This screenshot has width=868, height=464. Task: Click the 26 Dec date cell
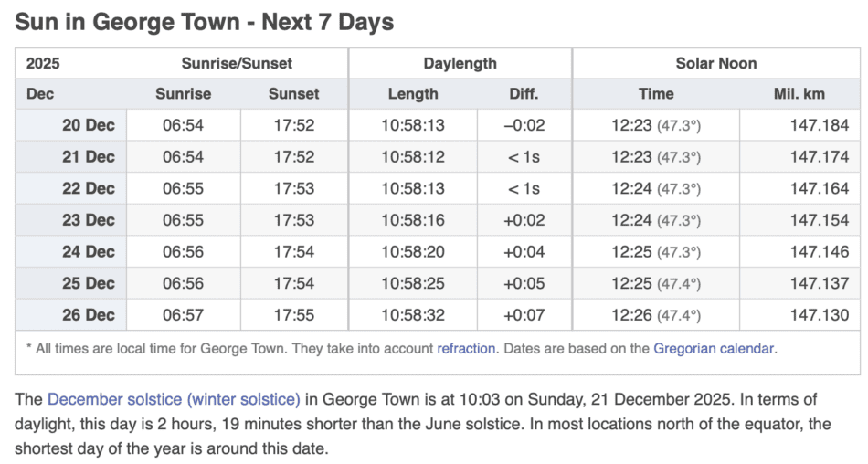pos(89,315)
